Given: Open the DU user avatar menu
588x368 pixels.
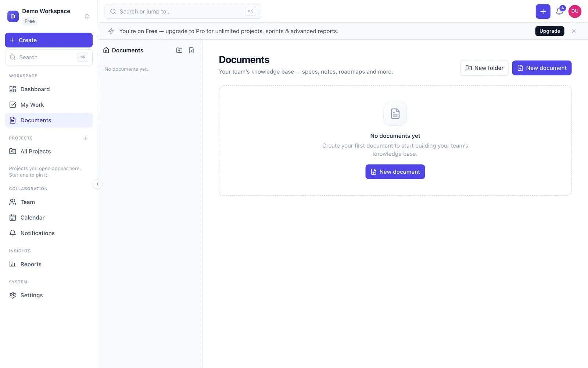Looking at the screenshot, I should 575,11.
